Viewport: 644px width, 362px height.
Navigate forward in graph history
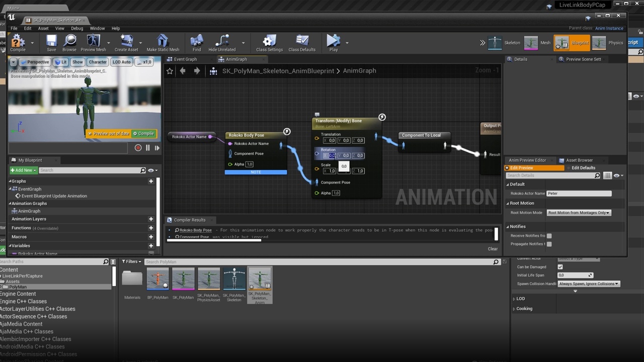(197, 71)
